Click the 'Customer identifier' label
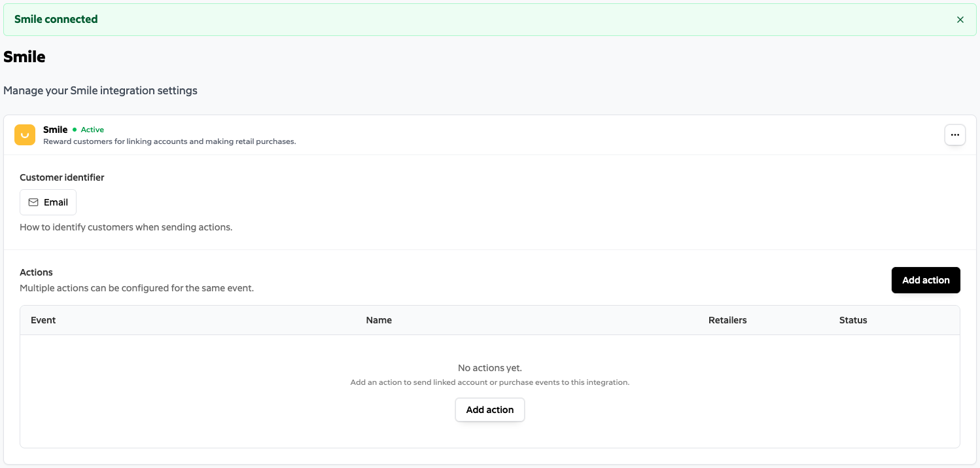This screenshot has height=468, width=980. (x=62, y=177)
